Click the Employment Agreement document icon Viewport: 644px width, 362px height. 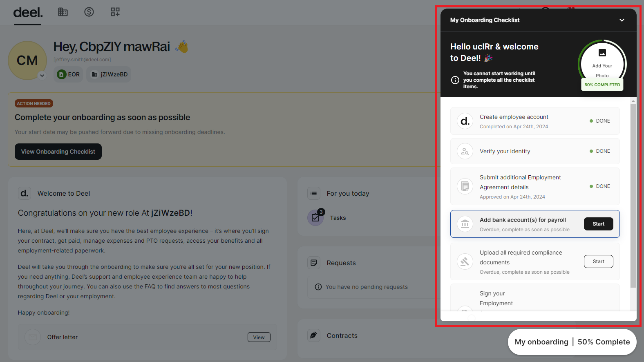(465, 186)
